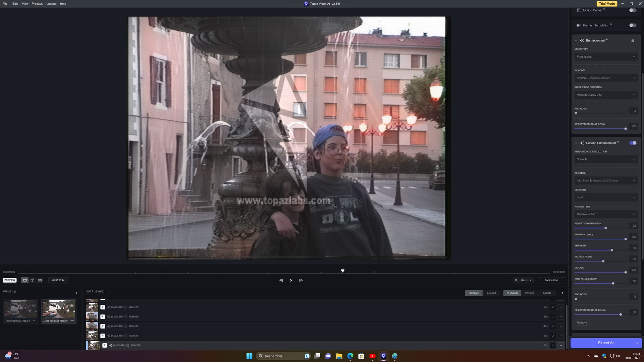The width and height of the screenshot is (644, 362).
Task: Enable Frame Interpolation
Action: tap(633, 25)
